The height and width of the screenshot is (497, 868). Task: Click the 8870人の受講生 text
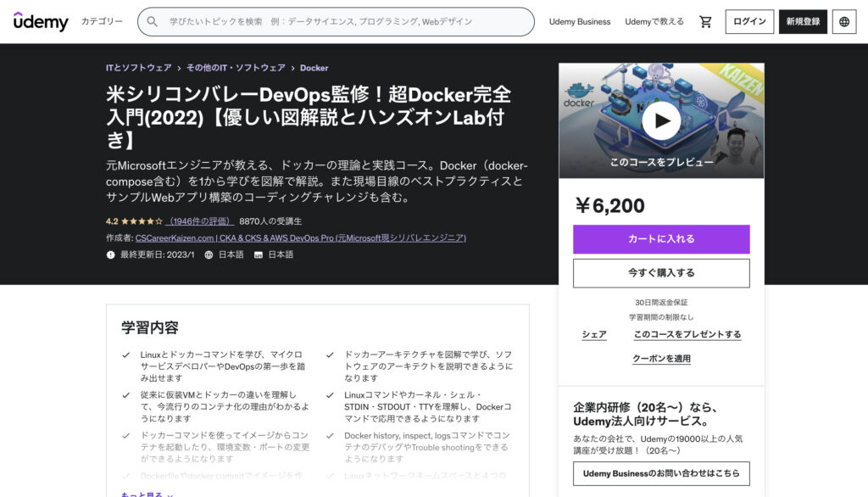[270, 221]
